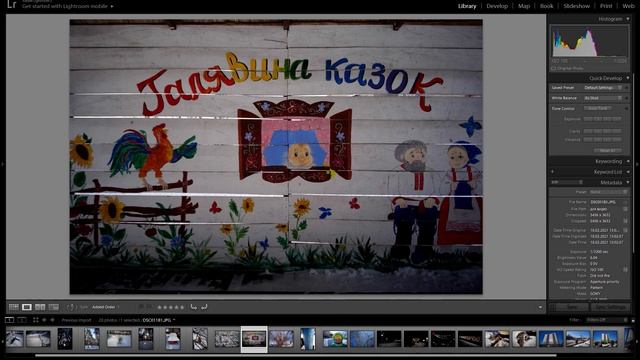Set a three-star rating
The height and width of the screenshot is (360, 640).
pyautogui.click(x=171, y=307)
